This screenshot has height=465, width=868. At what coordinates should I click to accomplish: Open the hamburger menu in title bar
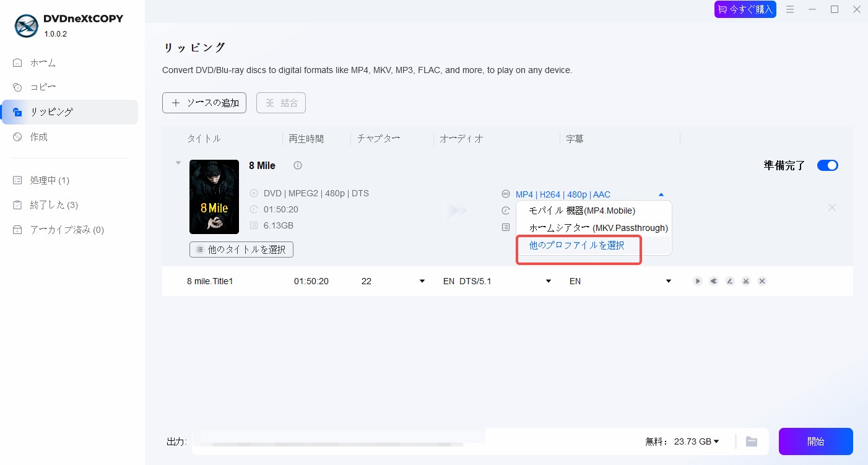[x=790, y=9]
